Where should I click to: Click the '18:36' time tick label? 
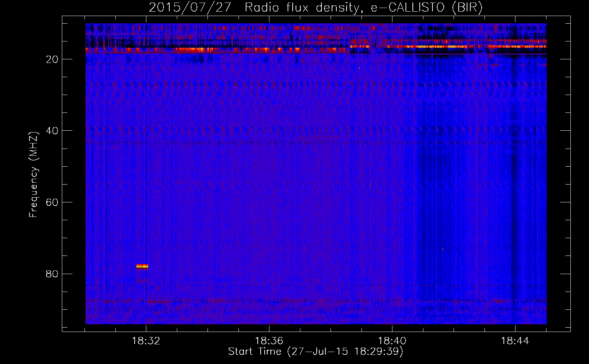point(269,341)
